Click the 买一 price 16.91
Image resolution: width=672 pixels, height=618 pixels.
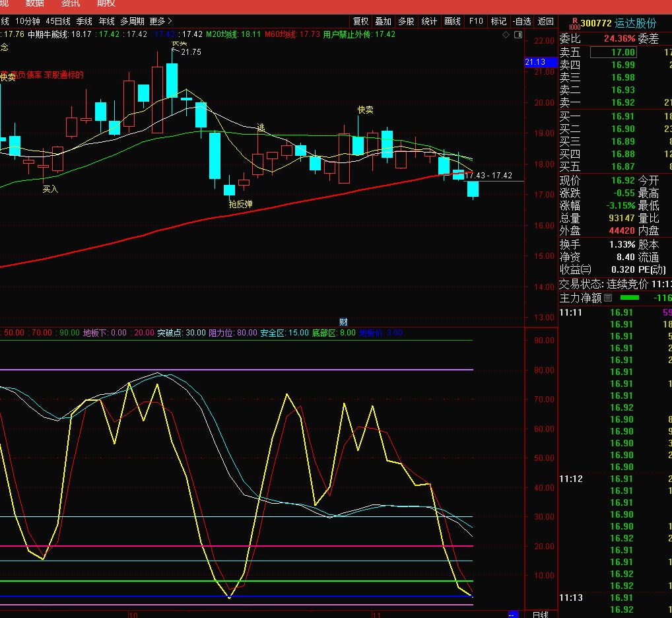click(x=622, y=117)
